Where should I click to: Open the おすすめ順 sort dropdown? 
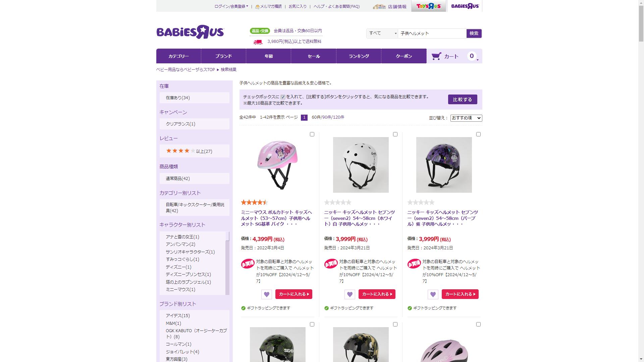click(466, 118)
